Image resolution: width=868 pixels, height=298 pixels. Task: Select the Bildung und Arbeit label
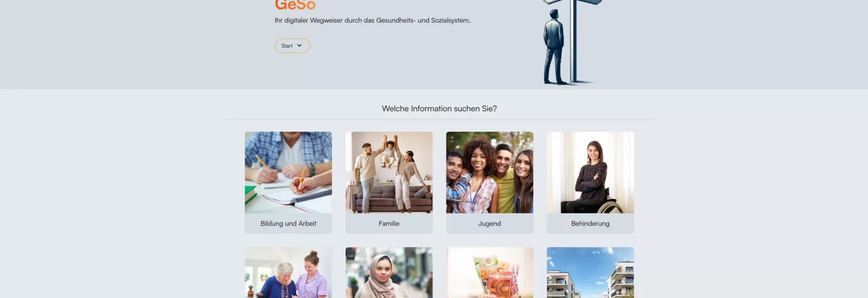pyautogui.click(x=288, y=223)
